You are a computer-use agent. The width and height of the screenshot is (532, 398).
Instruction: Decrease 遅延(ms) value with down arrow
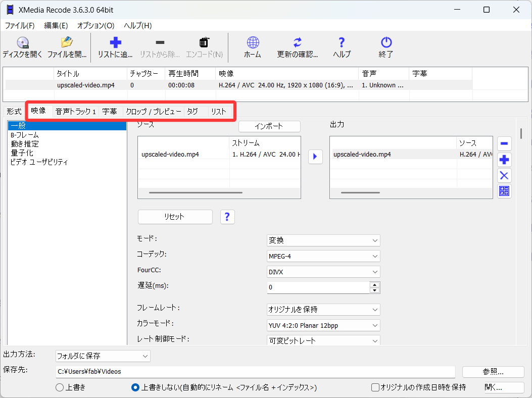click(x=374, y=290)
